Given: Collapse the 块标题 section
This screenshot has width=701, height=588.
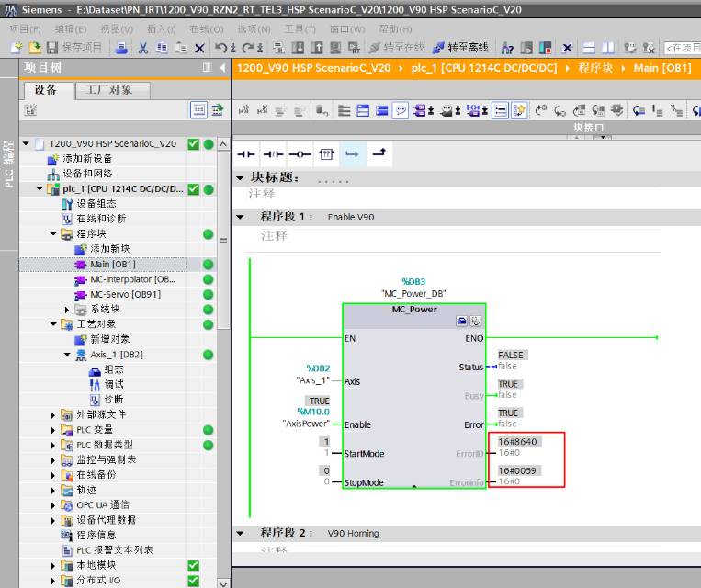Looking at the screenshot, I should 241,178.
